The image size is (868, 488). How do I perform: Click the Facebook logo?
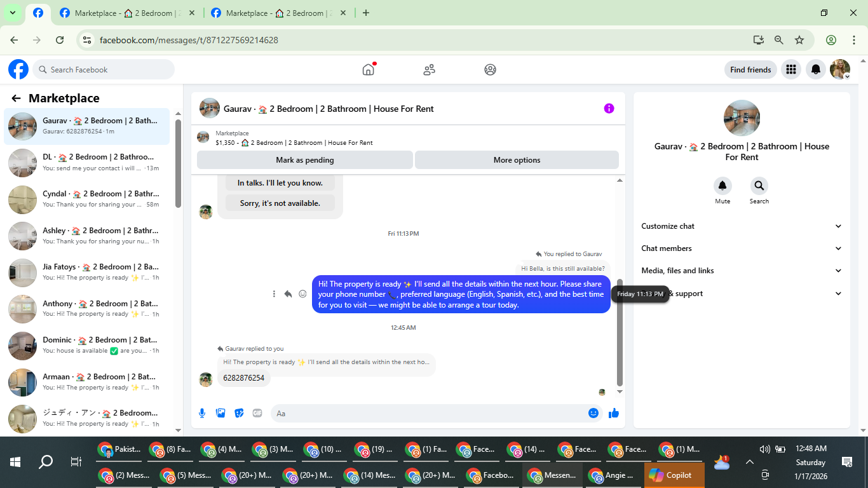tap(18, 69)
